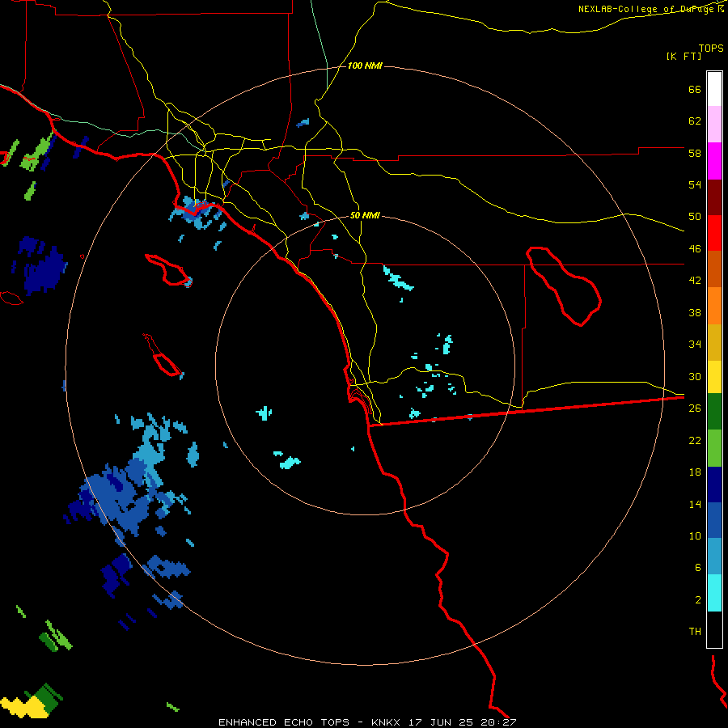Click the 50 legend value
The height and width of the screenshot is (728, 728).
pyautogui.click(x=695, y=216)
